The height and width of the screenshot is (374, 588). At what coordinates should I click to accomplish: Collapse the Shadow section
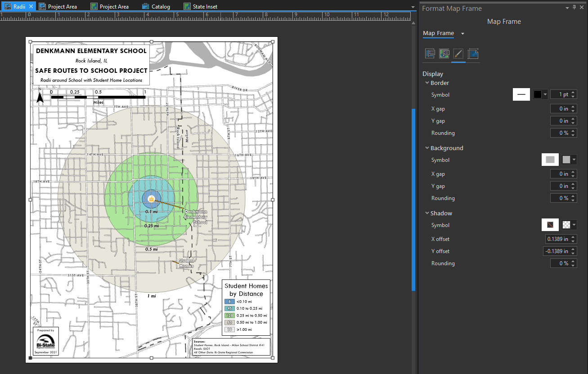pyautogui.click(x=427, y=213)
